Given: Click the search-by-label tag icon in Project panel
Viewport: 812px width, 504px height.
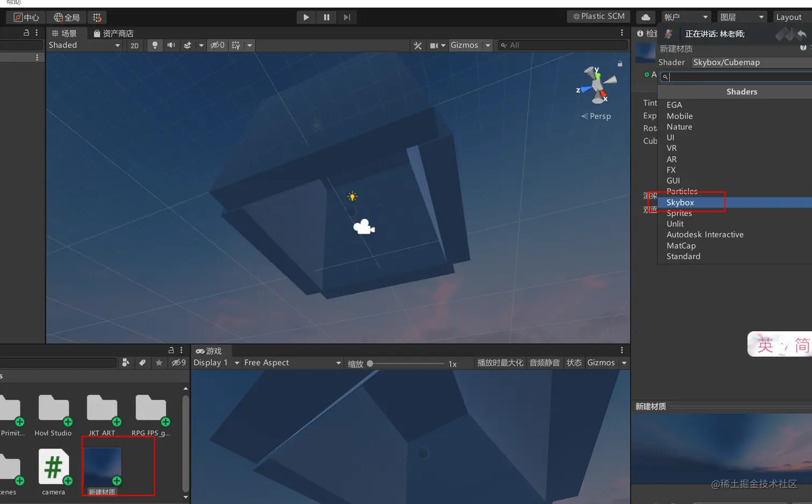Looking at the screenshot, I should [142, 363].
